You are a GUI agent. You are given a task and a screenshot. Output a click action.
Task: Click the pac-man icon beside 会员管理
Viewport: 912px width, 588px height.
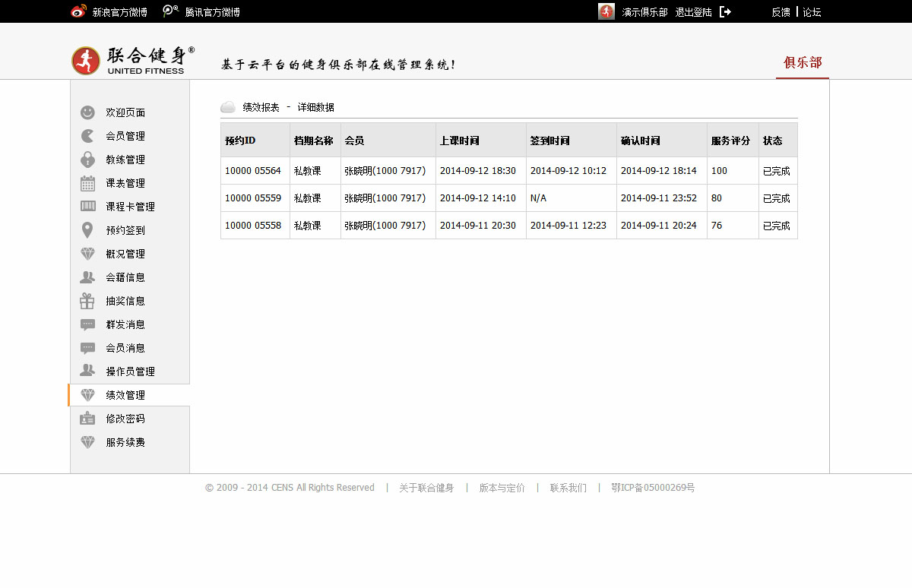[x=87, y=136]
